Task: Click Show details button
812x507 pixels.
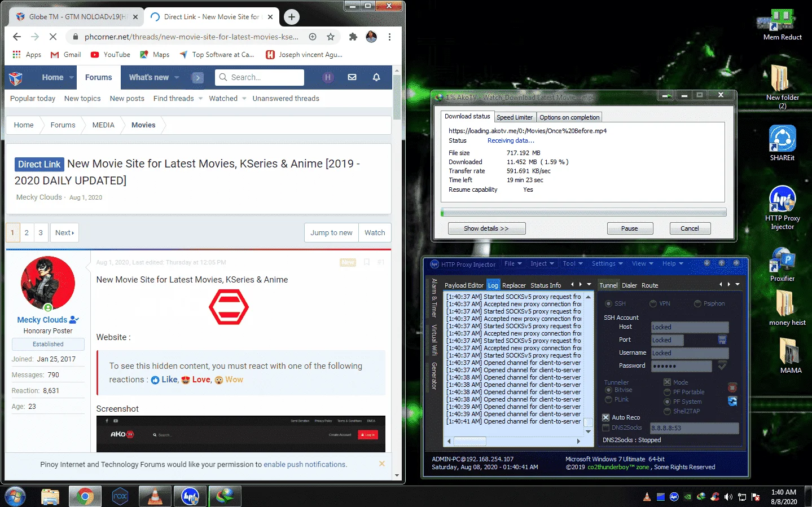Action: coord(486,228)
